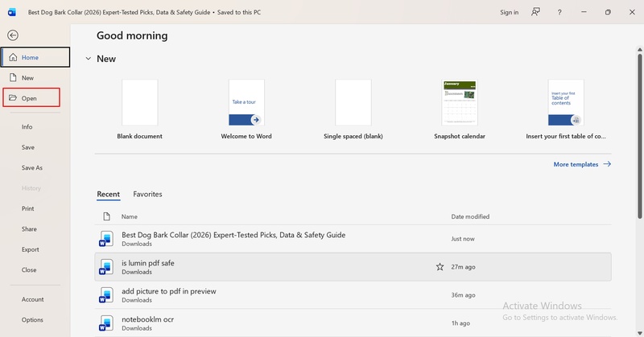Viewport: 644px width, 337px height.
Task: Create a Blank document from thumbnail
Action: [x=139, y=103]
